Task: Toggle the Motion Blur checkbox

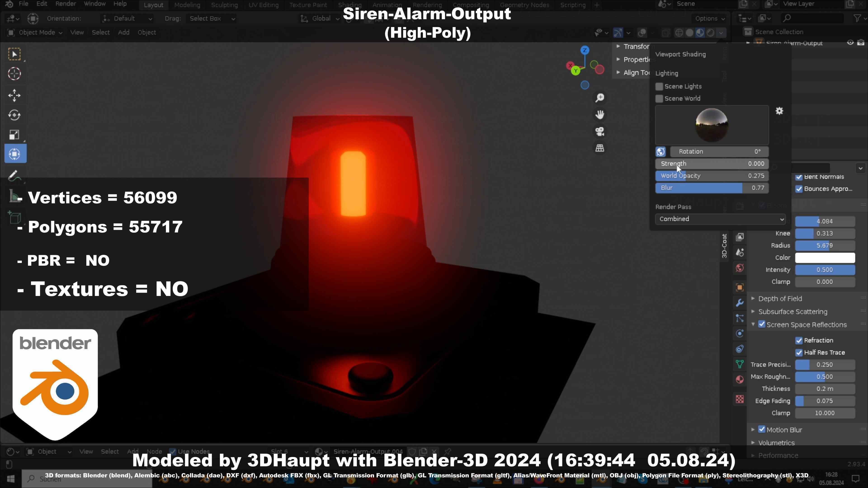Action: (762, 429)
